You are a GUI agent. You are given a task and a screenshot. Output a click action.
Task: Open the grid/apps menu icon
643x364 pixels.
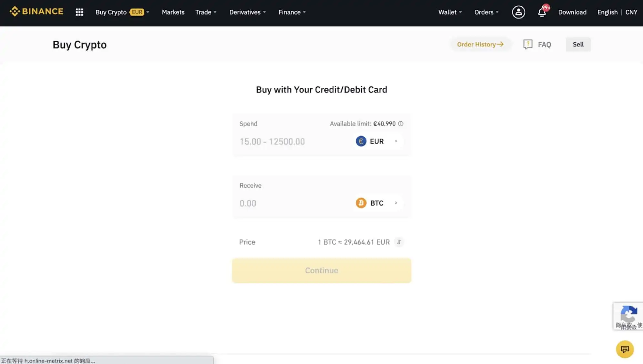coord(79,12)
